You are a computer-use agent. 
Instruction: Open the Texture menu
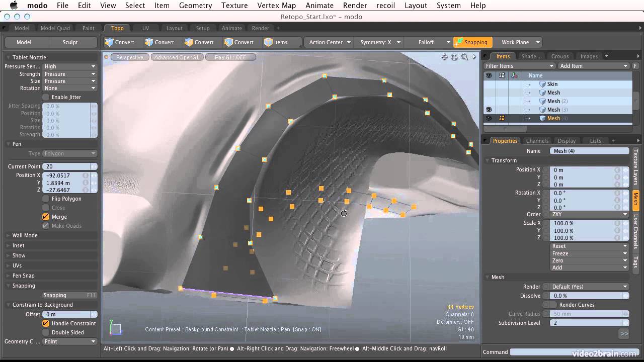pyautogui.click(x=234, y=6)
